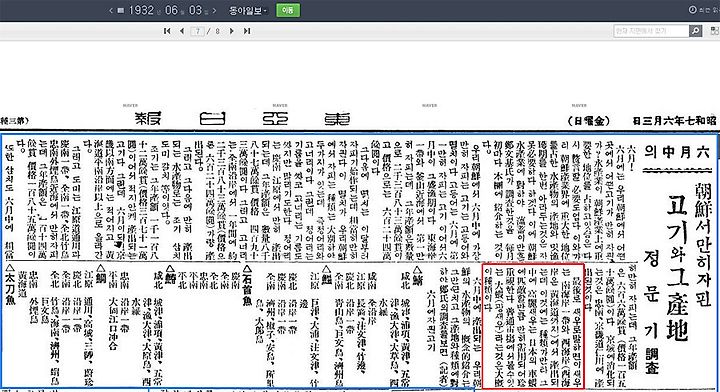This screenshot has height=392, width=720.
Task: Click the △太刀魚 section heading
Action: click(x=10, y=286)
